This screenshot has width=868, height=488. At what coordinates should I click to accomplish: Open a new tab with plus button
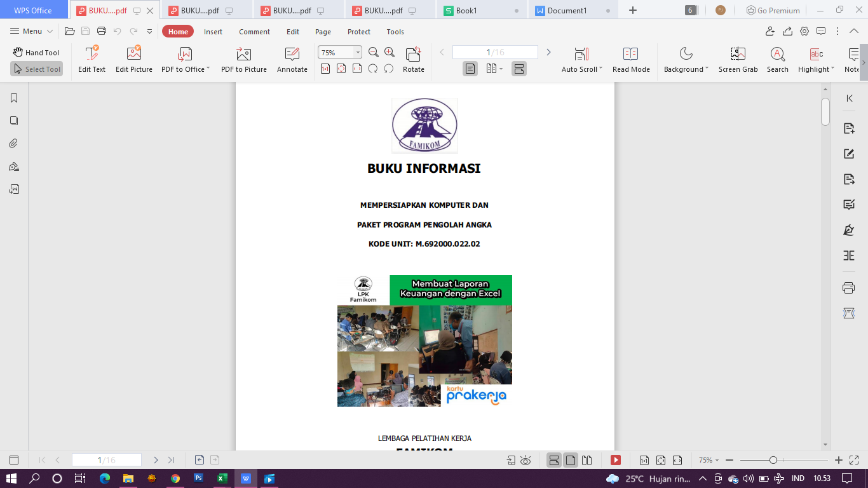click(x=632, y=10)
